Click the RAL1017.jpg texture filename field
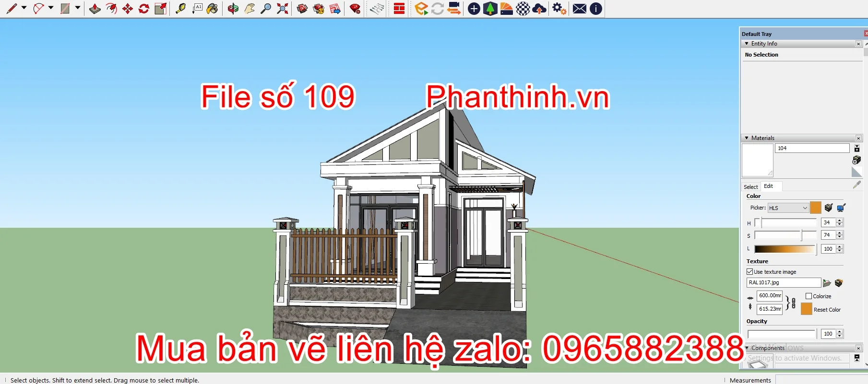 (x=784, y=282)
